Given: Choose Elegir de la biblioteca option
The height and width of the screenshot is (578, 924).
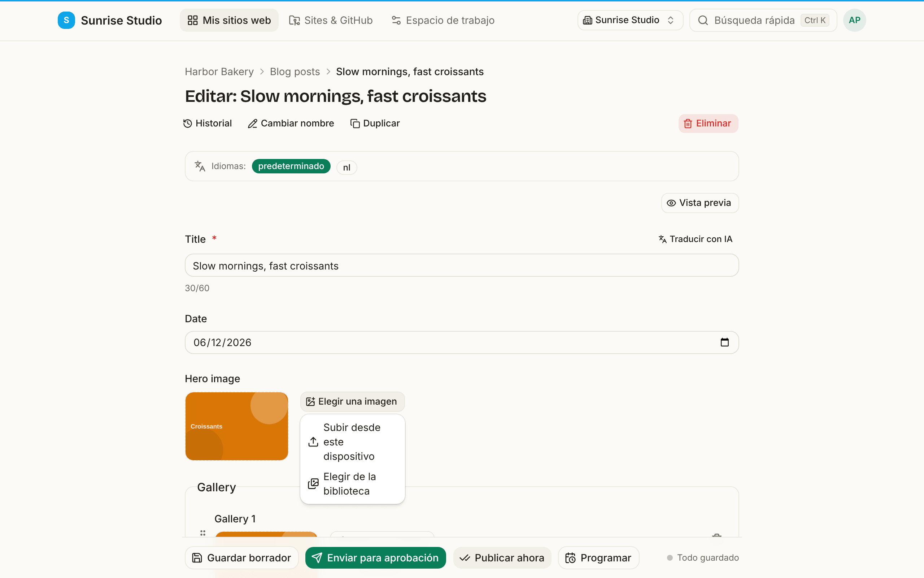Looking at the screenshot, I should 352,484.
